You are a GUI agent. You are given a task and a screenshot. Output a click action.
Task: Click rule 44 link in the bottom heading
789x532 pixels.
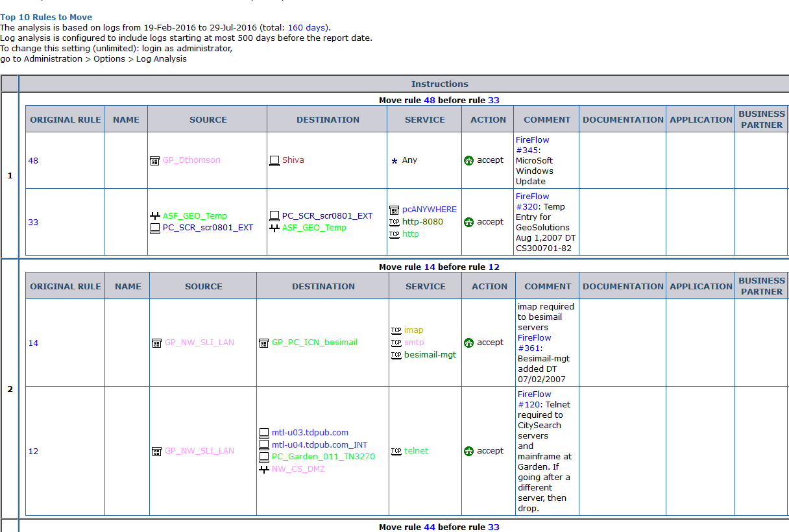point(429,527)
